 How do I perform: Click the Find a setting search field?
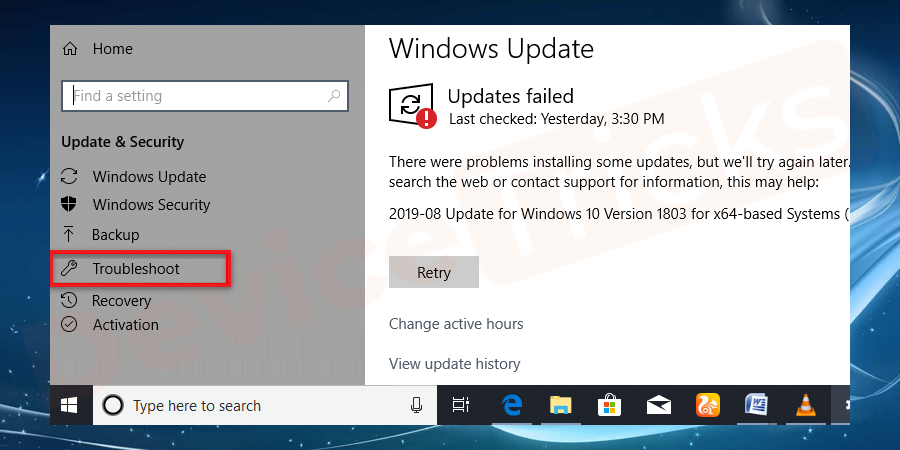pos(195,96)
